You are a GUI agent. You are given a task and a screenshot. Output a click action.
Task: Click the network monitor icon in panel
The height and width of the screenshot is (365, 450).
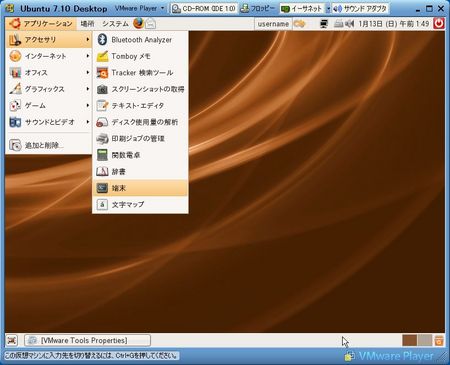[x=324, y=24]
